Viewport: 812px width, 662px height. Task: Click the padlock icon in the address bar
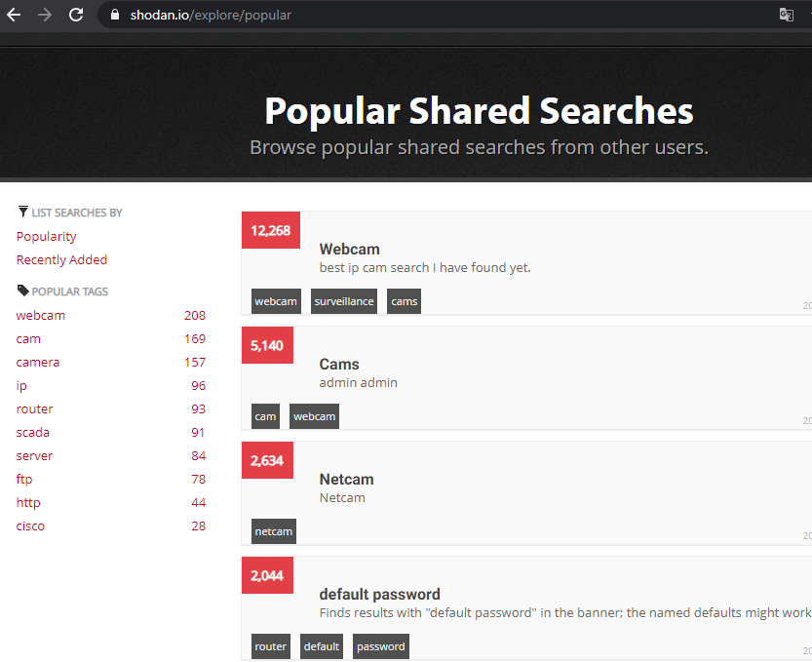click(114, 15)
